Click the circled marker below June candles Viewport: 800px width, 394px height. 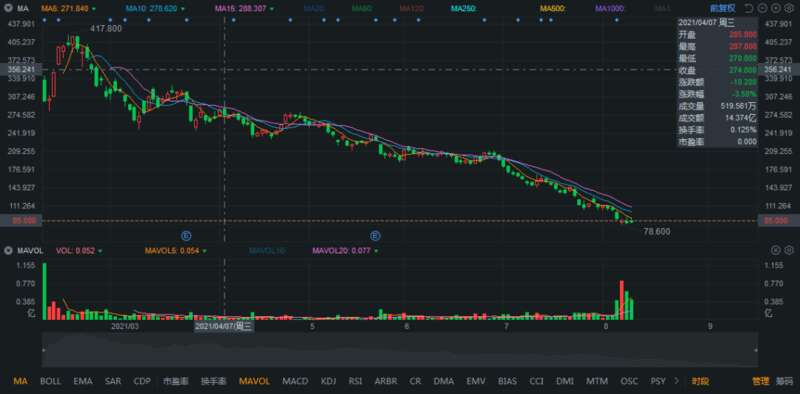coord(376,236)
